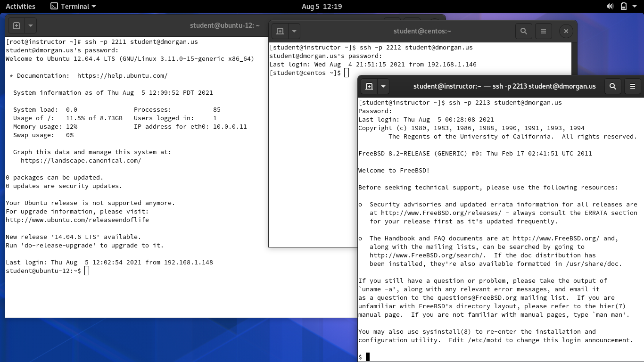Expand the tab dropdown arrow in the ubuntu-12 terminal

(30, 25)
